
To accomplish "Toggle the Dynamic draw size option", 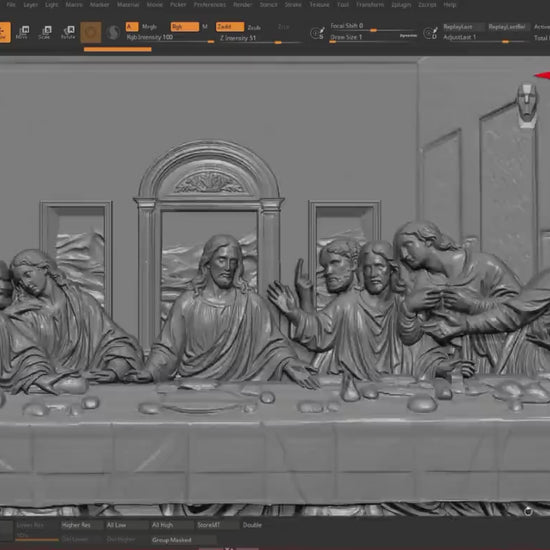I will [x=408, y=36].
